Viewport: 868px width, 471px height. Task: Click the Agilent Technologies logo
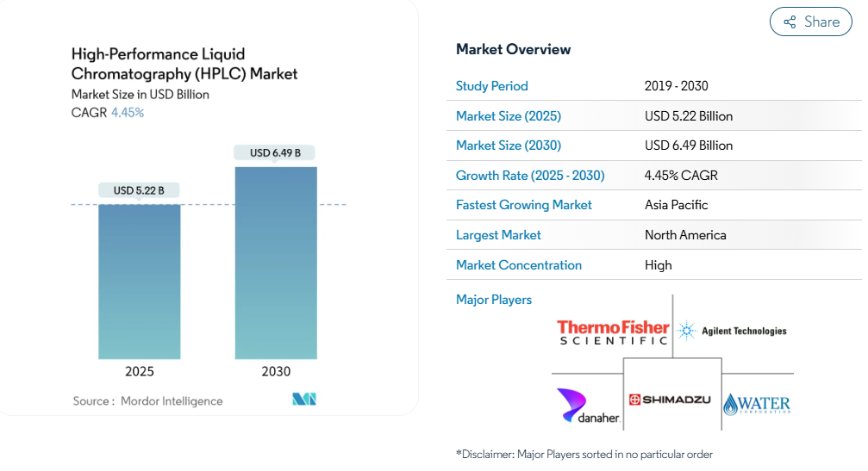(732, 331)
